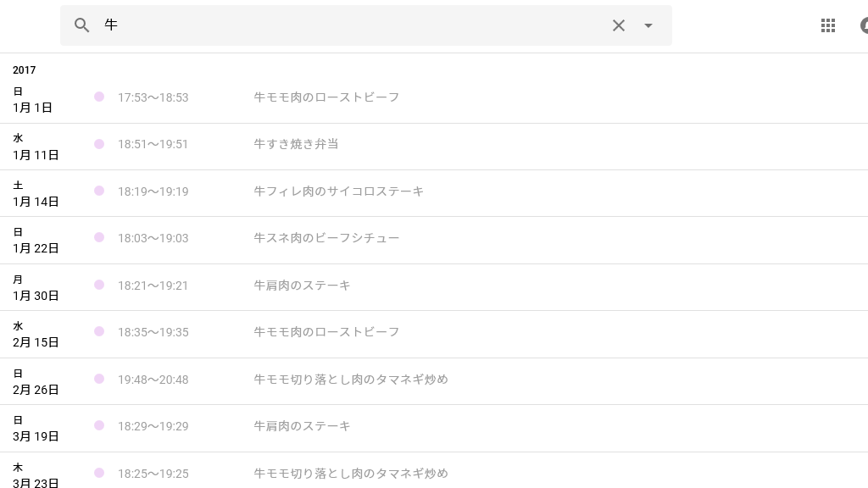Select the 牛スネ肉のビーフシチュー event
This screenshot has width=868, height=488.
(x=326, y=238)
